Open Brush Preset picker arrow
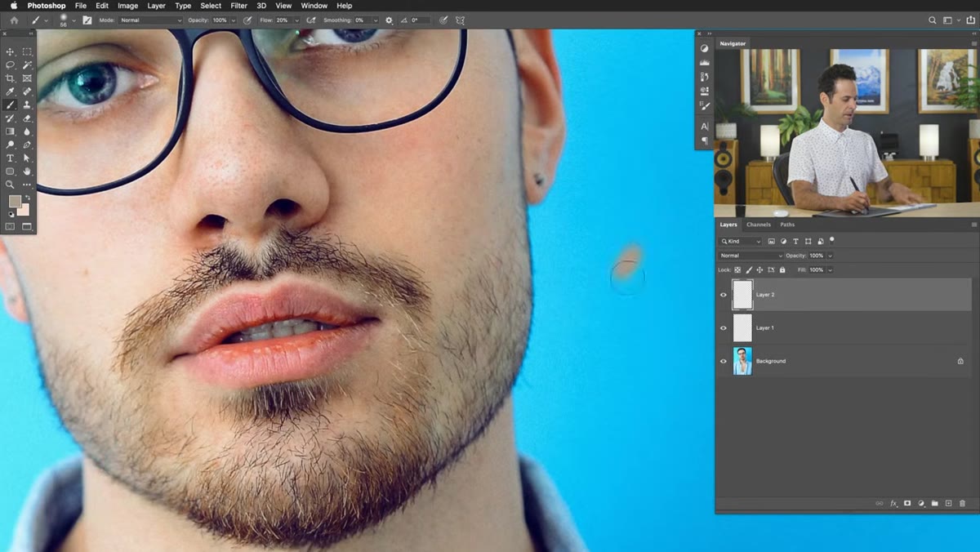The width and height of the screenshot is (980, 552). [x=74, y=20]
